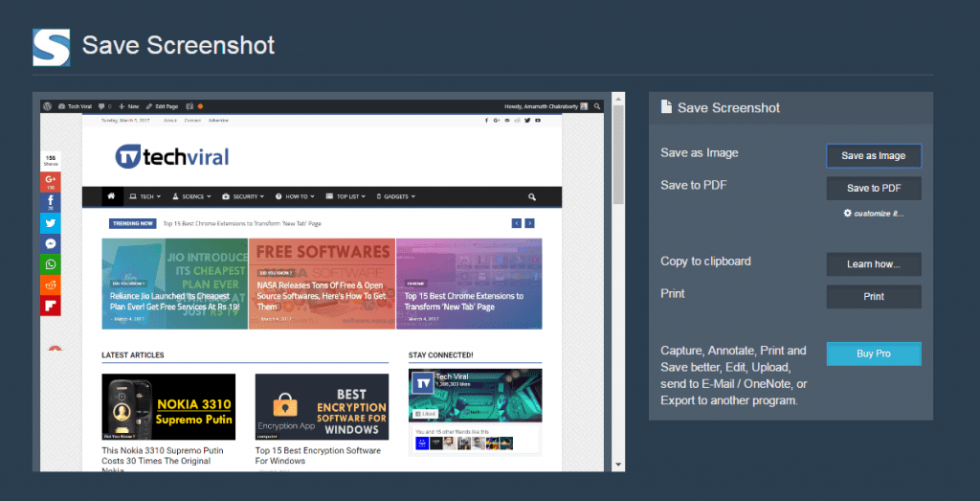Click the YouTube icon in top social bar
Image resolution: width=980 pixels, height=501 pixels.
tap(538, 120)
